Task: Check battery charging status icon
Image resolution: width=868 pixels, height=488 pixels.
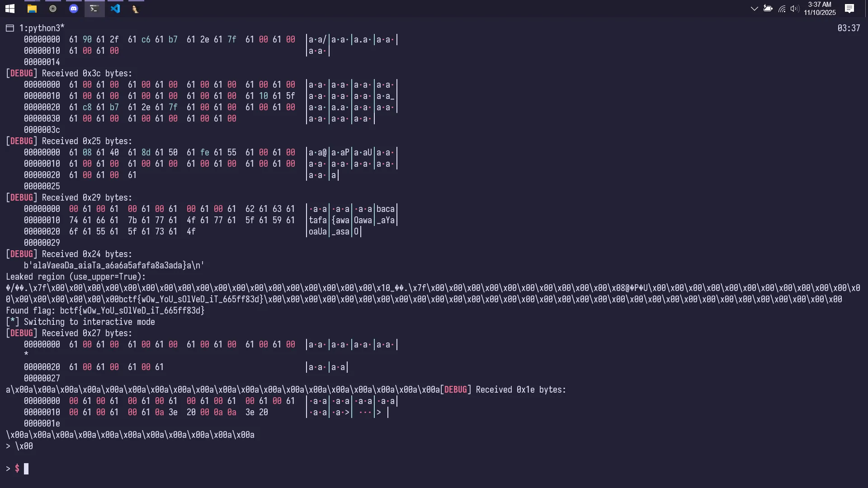Action: click(768, 9)
